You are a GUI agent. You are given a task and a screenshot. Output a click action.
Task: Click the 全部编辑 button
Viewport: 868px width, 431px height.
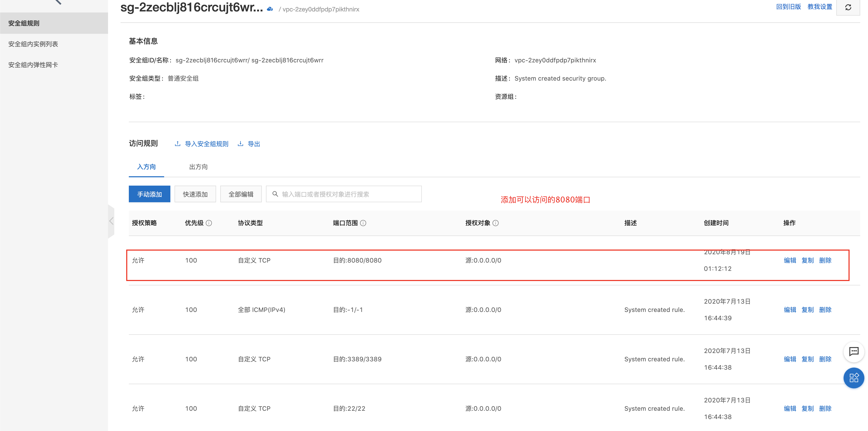pos(241,194)
